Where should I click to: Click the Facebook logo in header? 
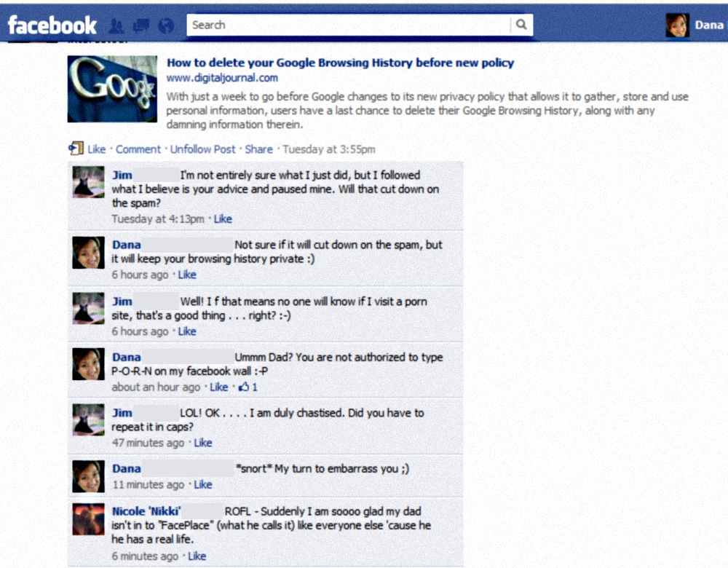[52, 25]
